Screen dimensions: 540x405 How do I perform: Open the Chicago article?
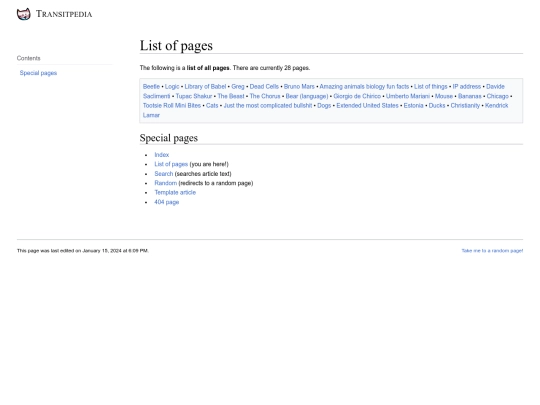pos(498,96)
